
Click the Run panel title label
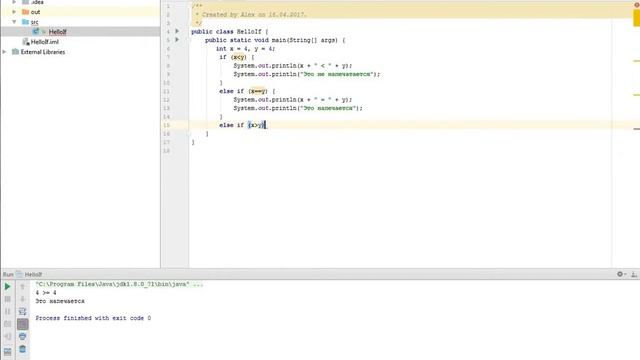pos(8,274)
